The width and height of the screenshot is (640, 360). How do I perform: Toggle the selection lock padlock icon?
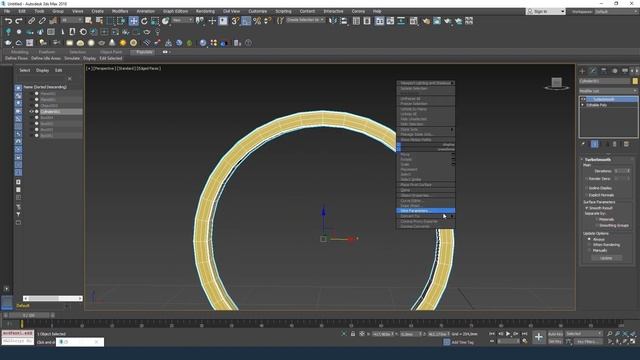353,334
